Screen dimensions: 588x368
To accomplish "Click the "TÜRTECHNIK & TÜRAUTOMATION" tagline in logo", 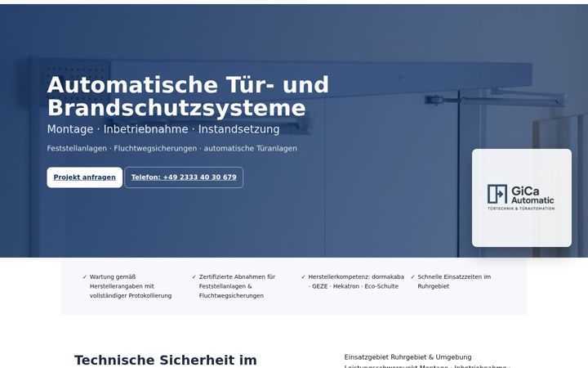I will (521, 208).
